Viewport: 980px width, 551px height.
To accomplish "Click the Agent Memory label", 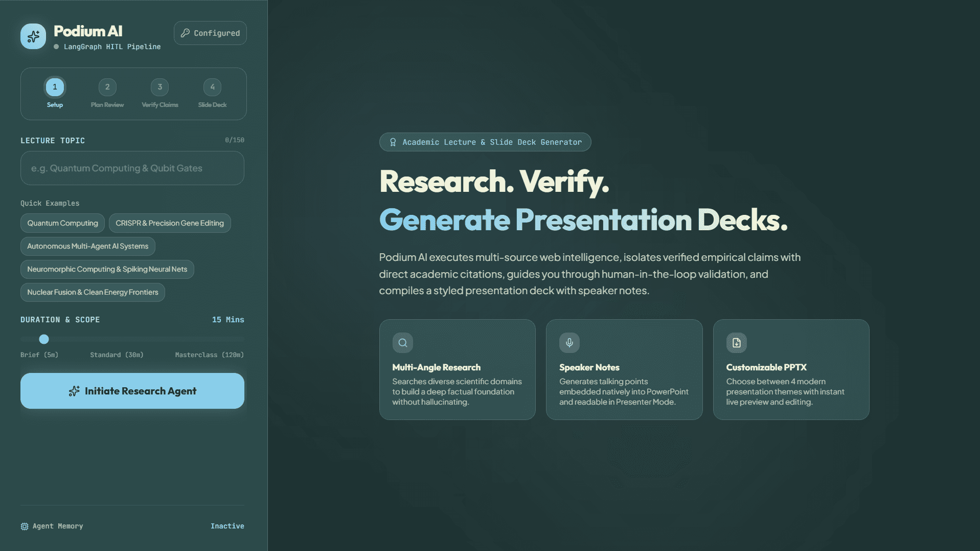I will click(58, 526).
